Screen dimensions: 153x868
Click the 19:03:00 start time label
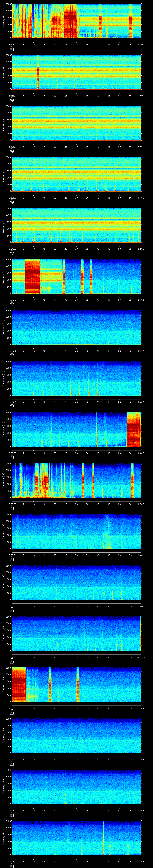[x=12, y=861]
